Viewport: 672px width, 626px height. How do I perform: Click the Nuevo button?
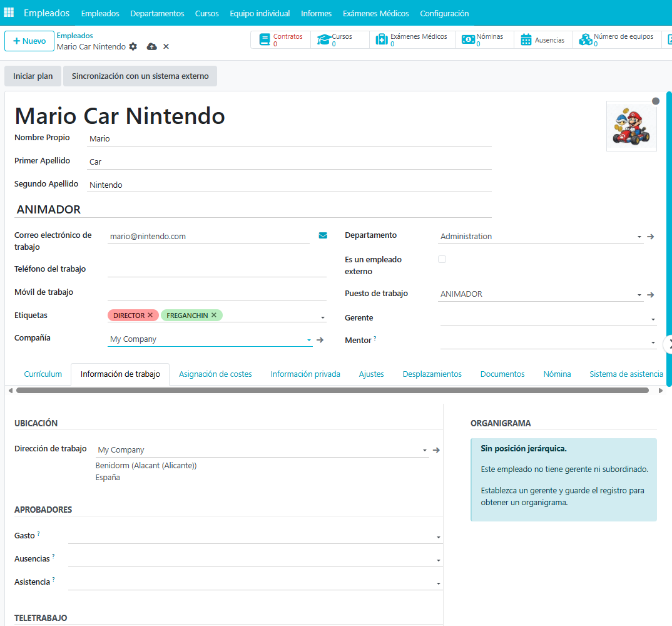tap(29, 41)
